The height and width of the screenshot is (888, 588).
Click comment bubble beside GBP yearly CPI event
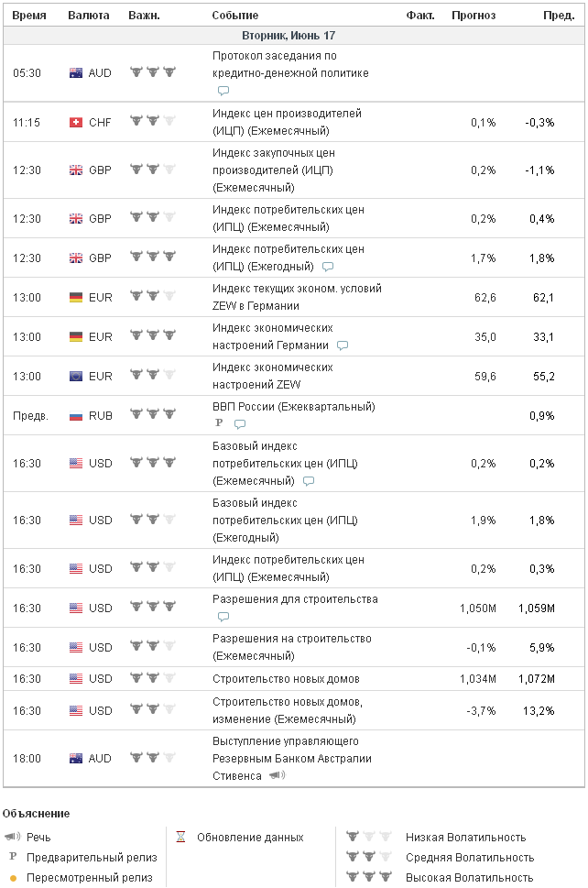pyautogui.click(x=328, y=267)
